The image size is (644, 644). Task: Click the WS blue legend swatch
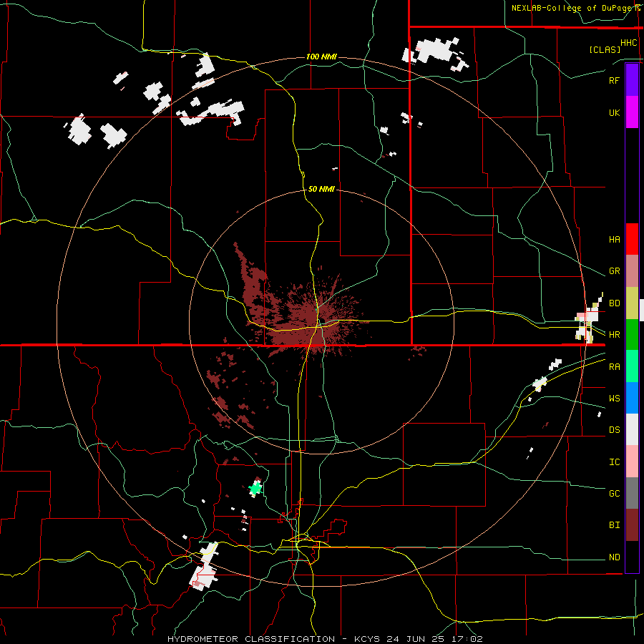coord(632,398)
